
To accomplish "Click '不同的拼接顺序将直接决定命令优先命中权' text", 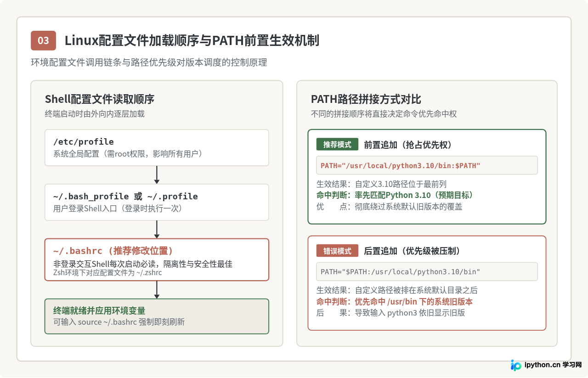I will coord(384,114).
